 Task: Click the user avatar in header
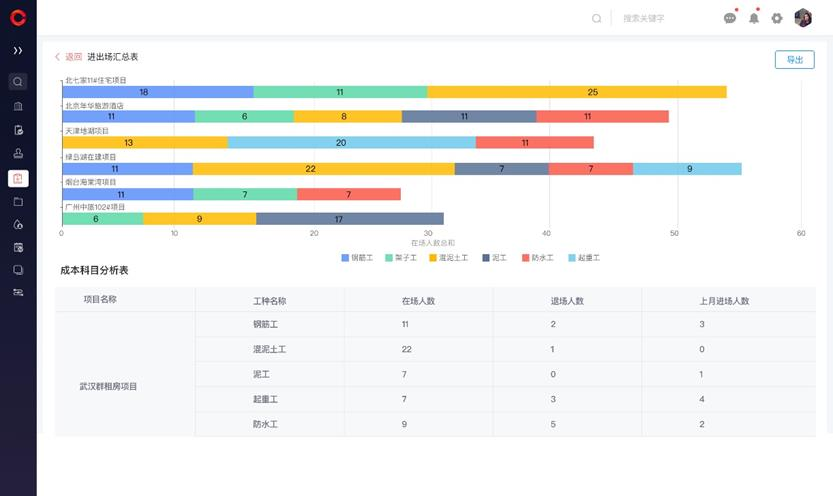(x=803, y=18)
